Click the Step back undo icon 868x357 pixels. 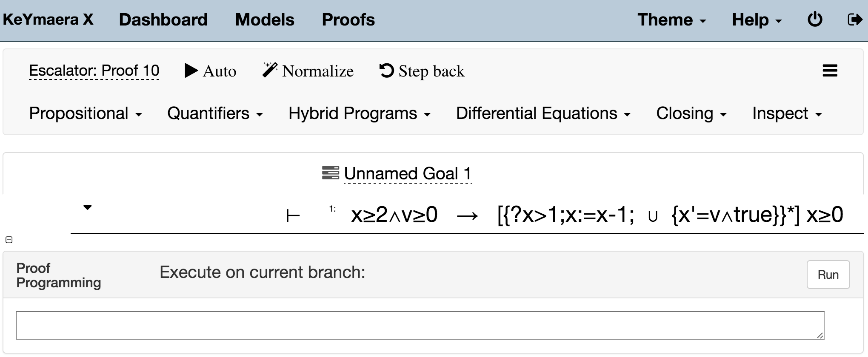tap(386, 71)
